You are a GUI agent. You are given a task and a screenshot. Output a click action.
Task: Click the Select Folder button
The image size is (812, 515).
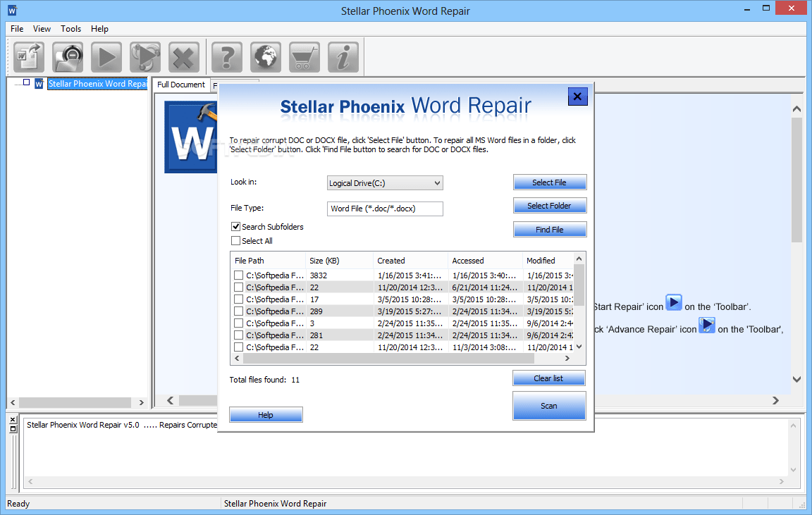pos(550,206)
